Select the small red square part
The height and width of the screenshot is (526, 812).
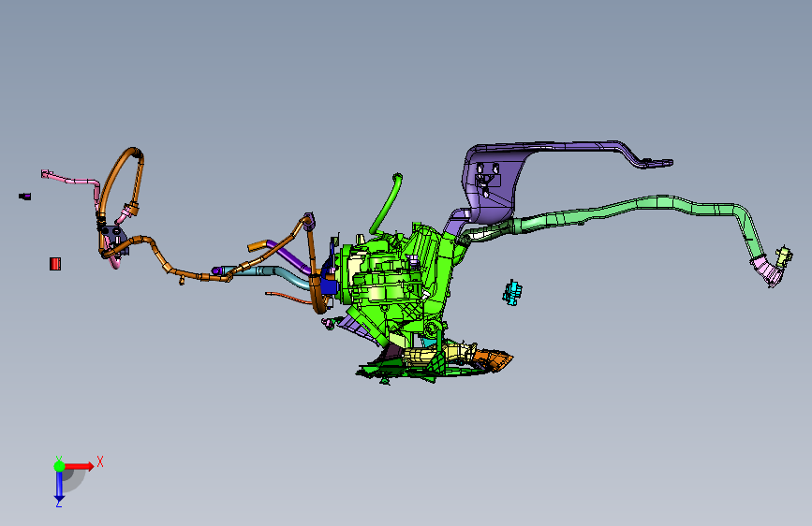55,264
